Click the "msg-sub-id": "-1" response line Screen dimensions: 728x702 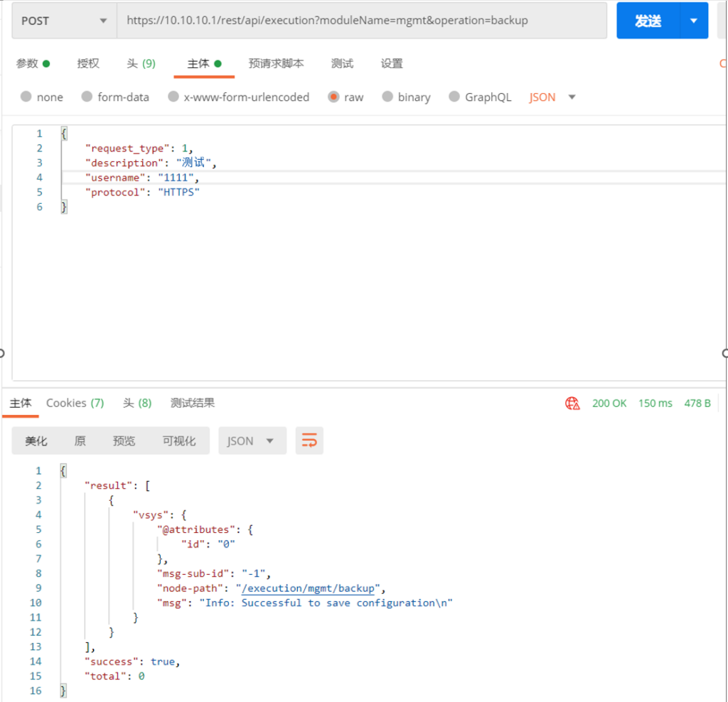pyautogui.click(x=213, y=573)
